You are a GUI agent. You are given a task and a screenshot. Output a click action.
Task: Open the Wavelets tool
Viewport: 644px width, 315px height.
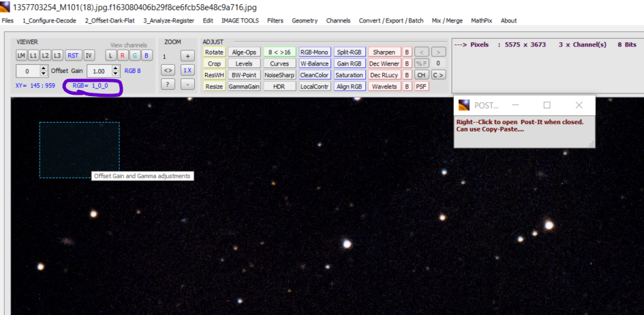(384, 87)
